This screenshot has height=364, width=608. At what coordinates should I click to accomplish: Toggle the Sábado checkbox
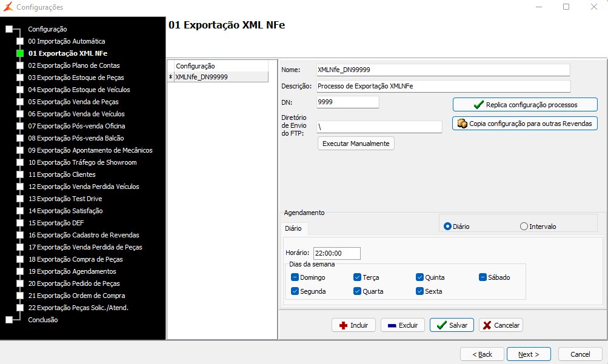(x=483, y=277)
